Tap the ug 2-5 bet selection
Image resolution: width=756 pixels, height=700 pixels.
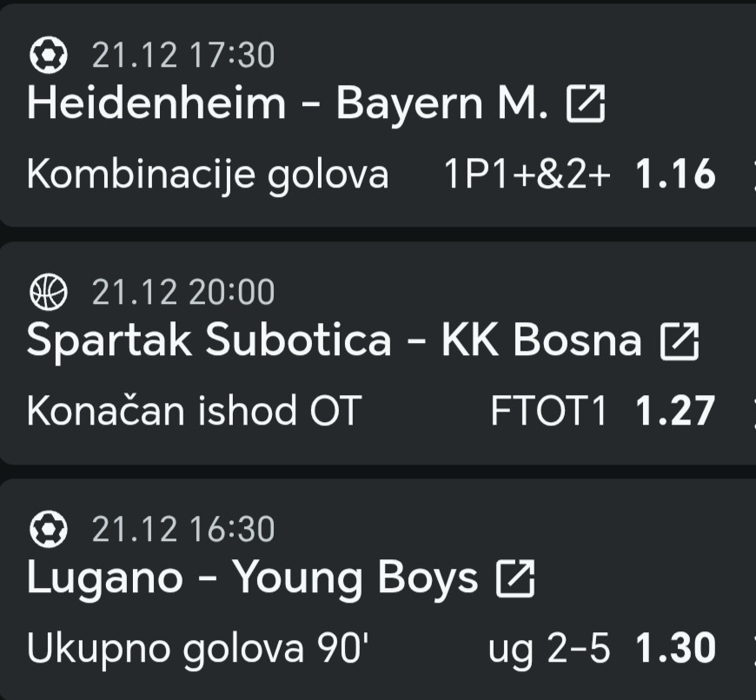(x=550, y=648)
